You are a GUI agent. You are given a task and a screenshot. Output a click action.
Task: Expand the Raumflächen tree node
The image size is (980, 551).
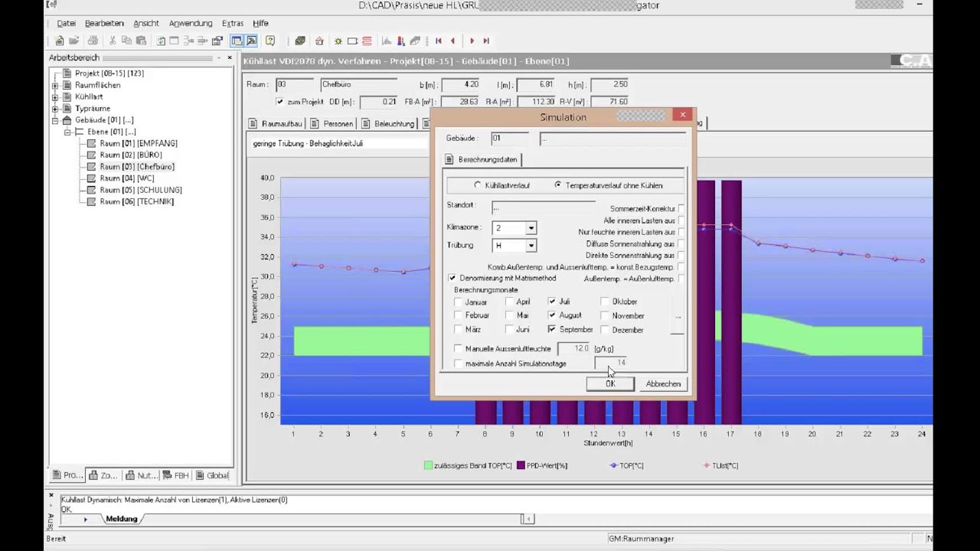coord(55,85)
